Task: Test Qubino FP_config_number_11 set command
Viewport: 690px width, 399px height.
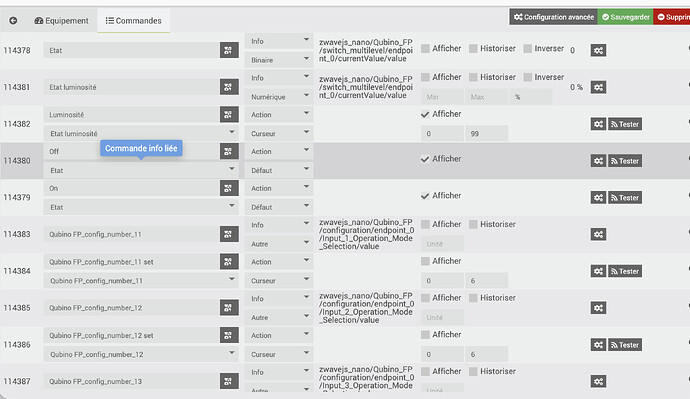Action: point(624,271)
